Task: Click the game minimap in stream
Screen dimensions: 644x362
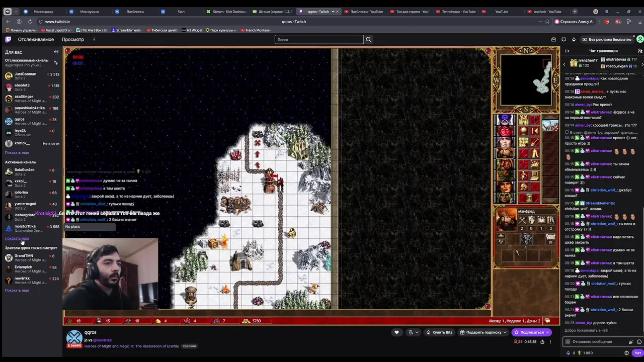Action: pyautogui.click(x=526, y=79)
